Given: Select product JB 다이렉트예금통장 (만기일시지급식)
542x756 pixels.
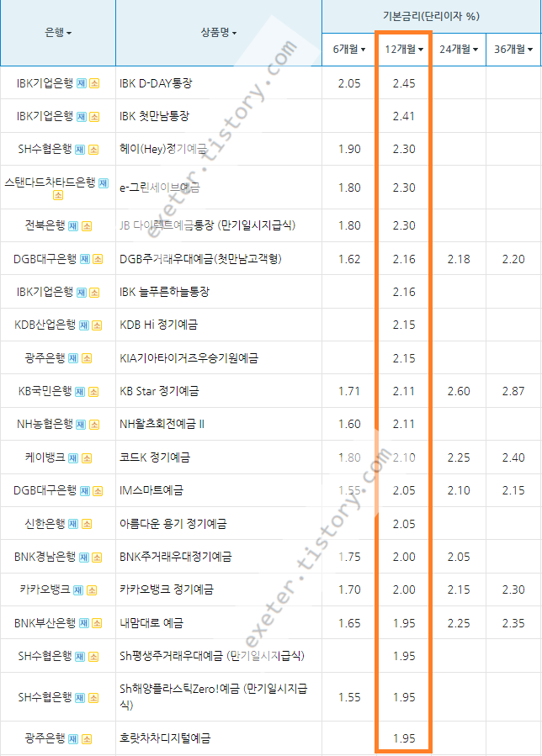Looking at the screenshot, I should (208, 225).
